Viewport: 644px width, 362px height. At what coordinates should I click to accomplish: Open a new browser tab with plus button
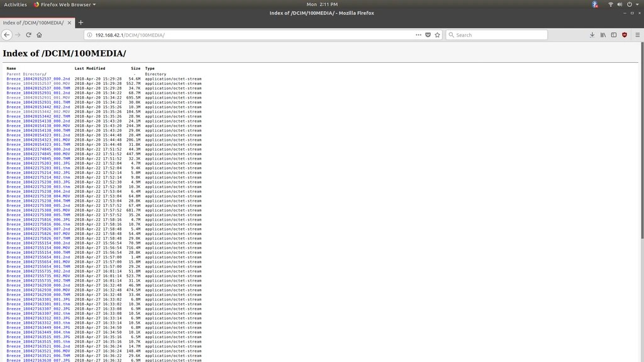tap(80, 22)
